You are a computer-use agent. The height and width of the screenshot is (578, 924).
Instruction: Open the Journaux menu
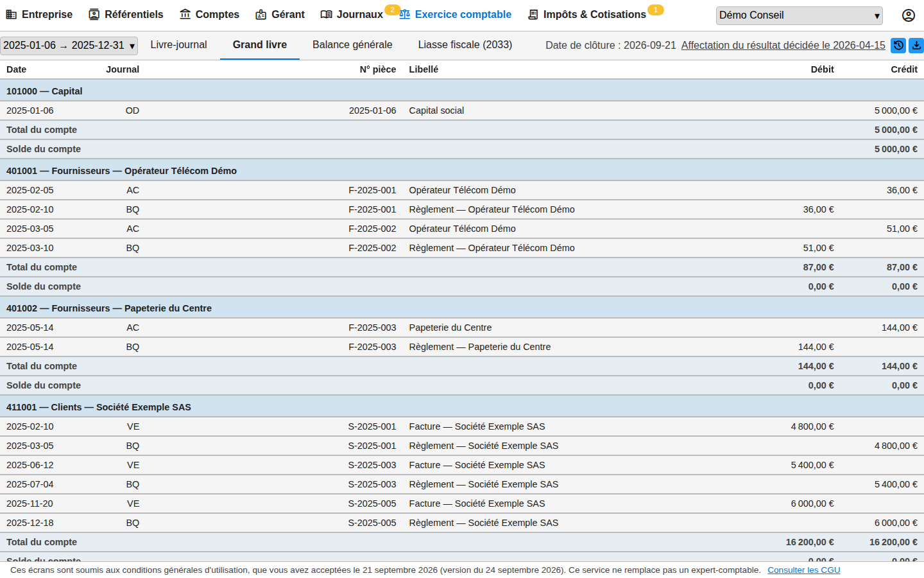(352, 14)
